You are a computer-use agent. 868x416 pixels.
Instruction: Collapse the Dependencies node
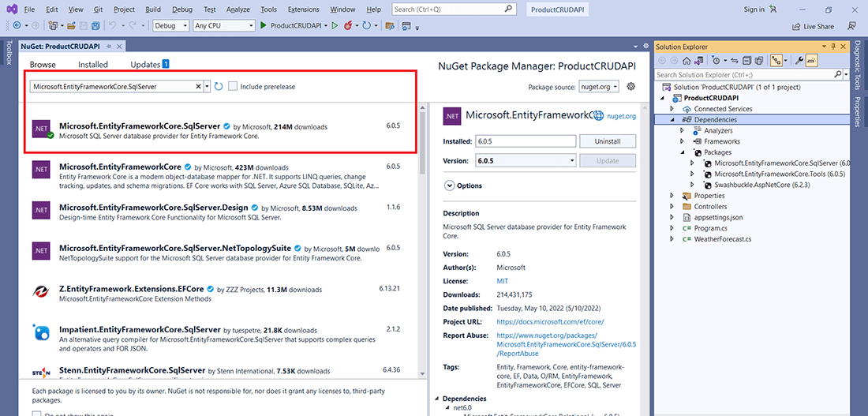[x=672, y=120]
